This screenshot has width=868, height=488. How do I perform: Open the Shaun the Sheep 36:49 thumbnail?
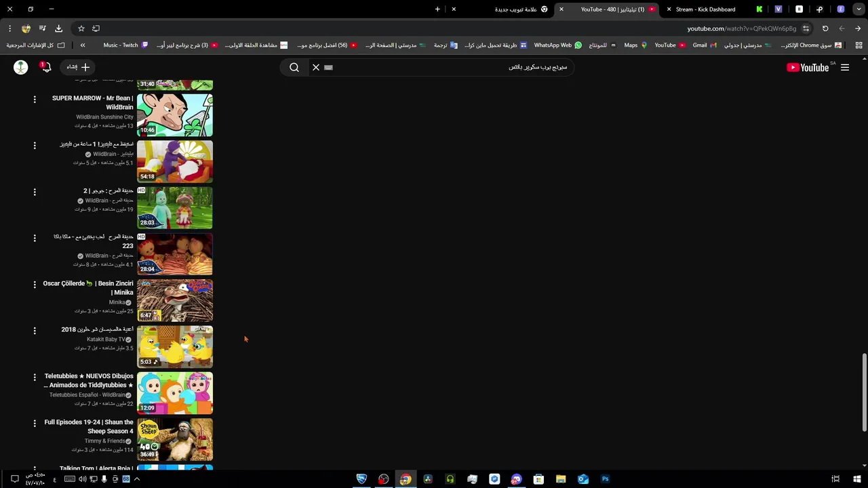175,439
